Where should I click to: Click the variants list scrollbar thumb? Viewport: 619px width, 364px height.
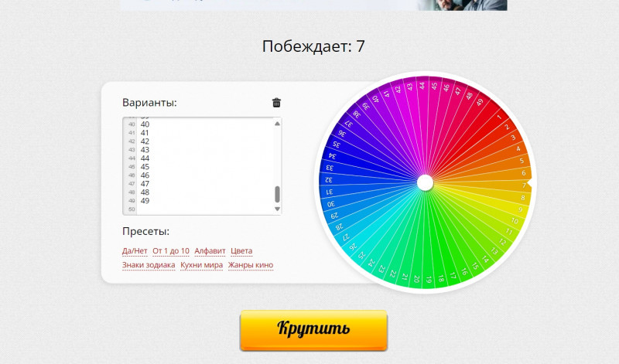pos(277,193)
